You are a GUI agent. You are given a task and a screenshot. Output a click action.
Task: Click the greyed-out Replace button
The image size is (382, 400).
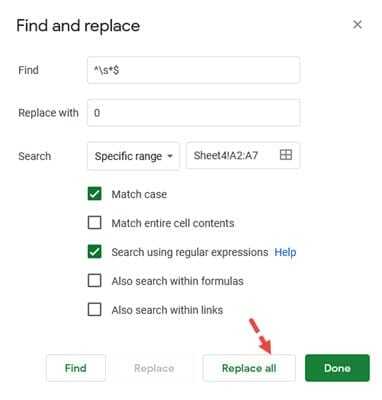(x=154, y=368)
